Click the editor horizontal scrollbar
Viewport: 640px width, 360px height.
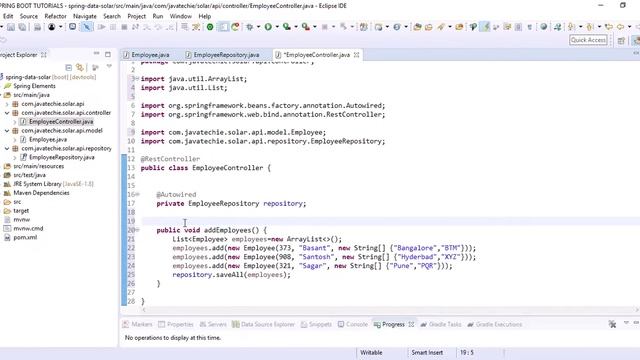click(389, 310)
